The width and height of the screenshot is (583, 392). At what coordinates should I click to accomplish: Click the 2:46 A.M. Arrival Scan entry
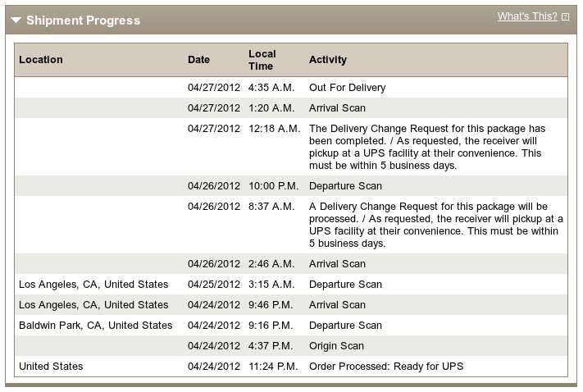tap(291, 264)
